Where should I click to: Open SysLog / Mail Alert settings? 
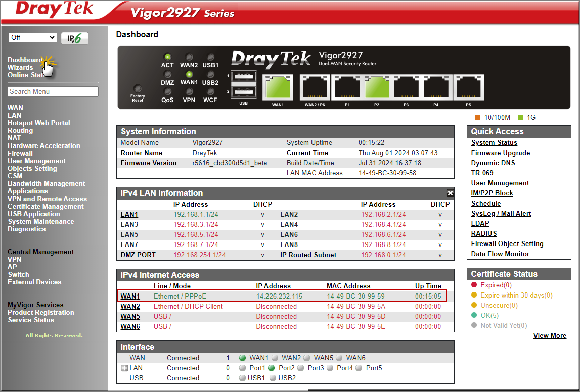(501, 213)
